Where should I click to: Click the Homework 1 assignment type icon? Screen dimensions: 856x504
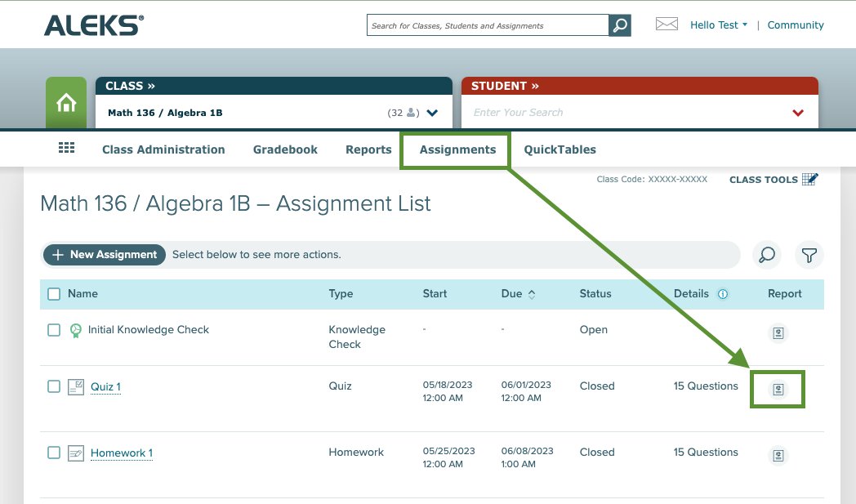(x=76, y=453)
